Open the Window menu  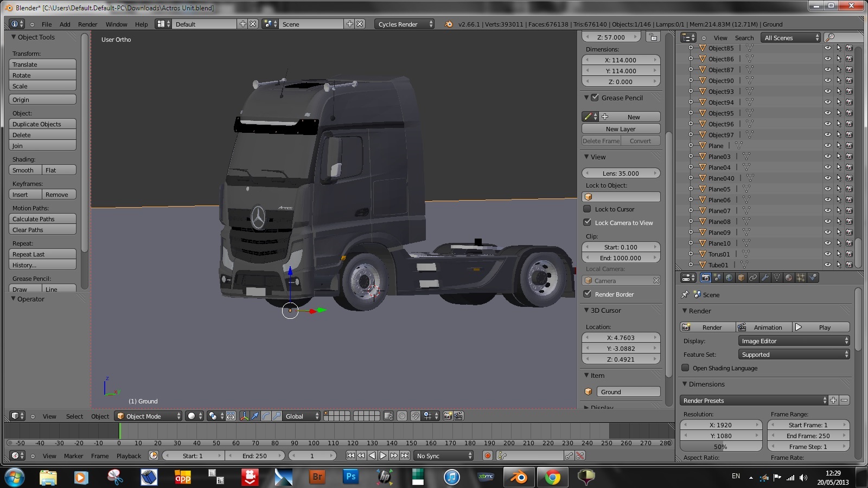point(116,24)
